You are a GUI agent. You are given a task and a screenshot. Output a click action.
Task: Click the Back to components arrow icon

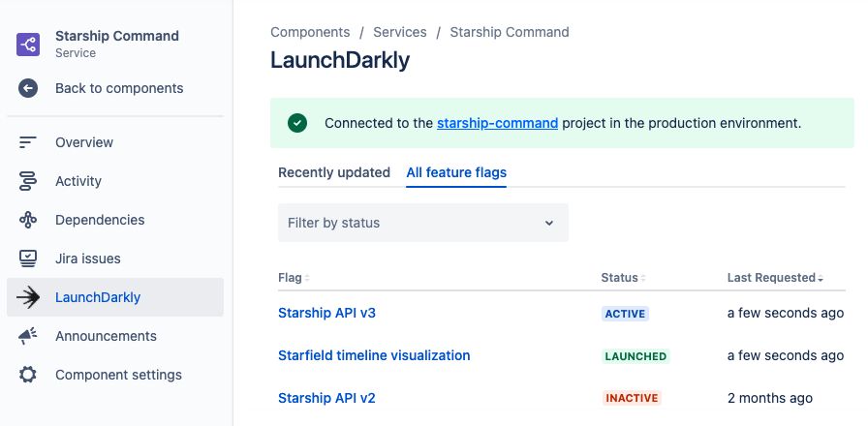point(28,88)
